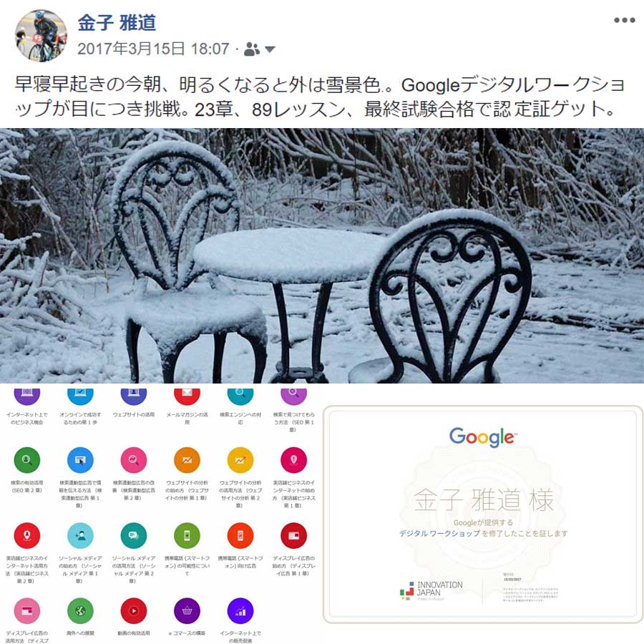Select the violet インターネット上での販売促進 chart icon
The width and height of the screenshot is (644, 644).
[x=240, y=611]
